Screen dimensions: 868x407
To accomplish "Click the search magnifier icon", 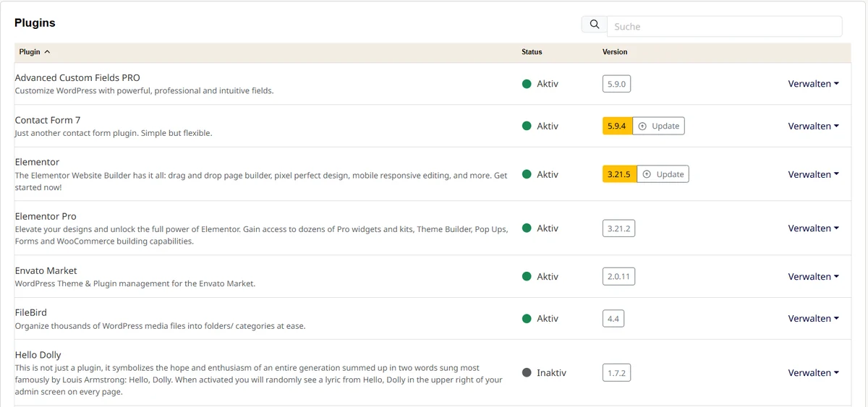I will pyautogui.click(x=595, y=25).
